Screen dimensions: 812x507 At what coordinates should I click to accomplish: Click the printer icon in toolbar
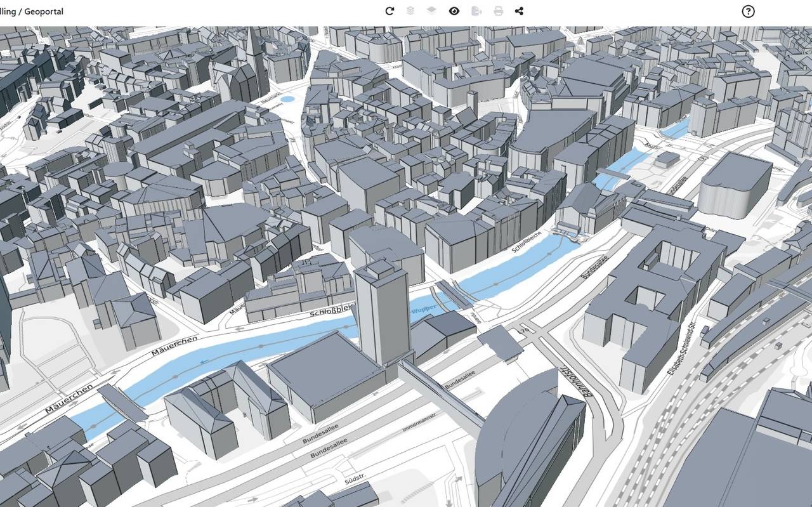(499, 11)
